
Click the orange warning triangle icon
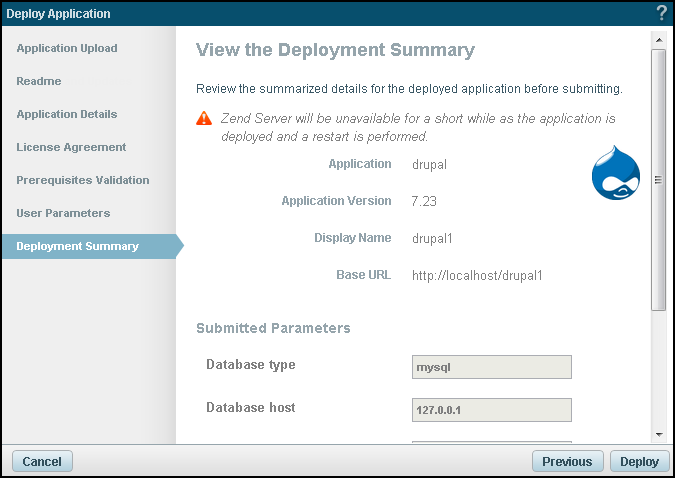(x=204, y=118)
